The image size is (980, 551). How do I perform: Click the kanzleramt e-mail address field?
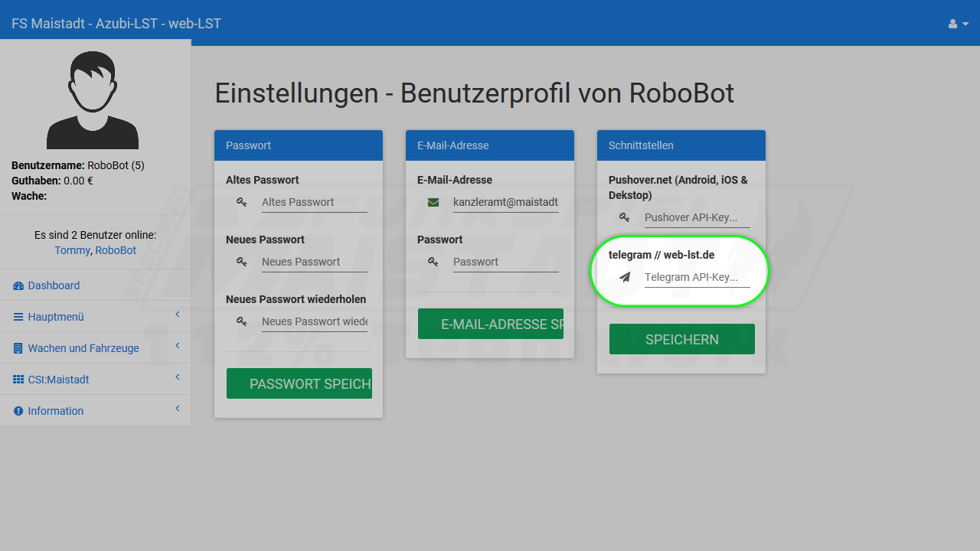point(506,202)
